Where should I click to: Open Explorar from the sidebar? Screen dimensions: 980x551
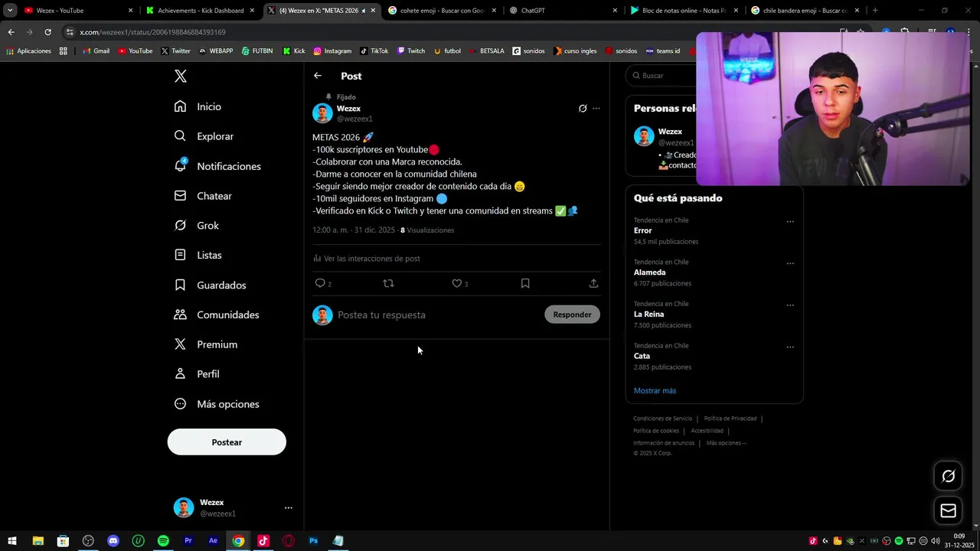204,136
